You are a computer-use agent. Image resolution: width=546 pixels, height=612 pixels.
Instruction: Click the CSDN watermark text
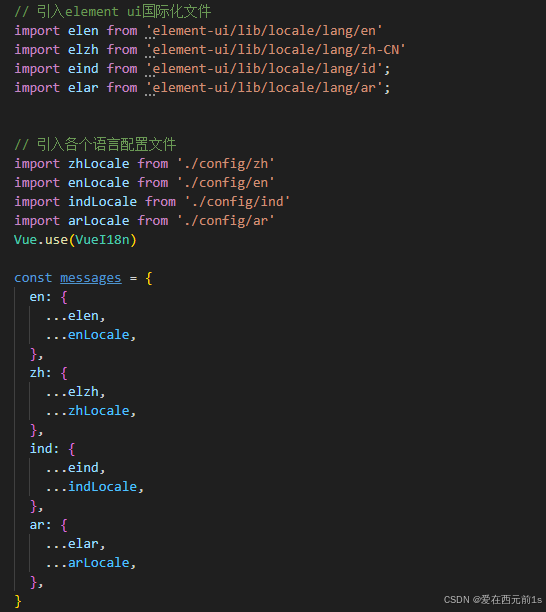493,600
